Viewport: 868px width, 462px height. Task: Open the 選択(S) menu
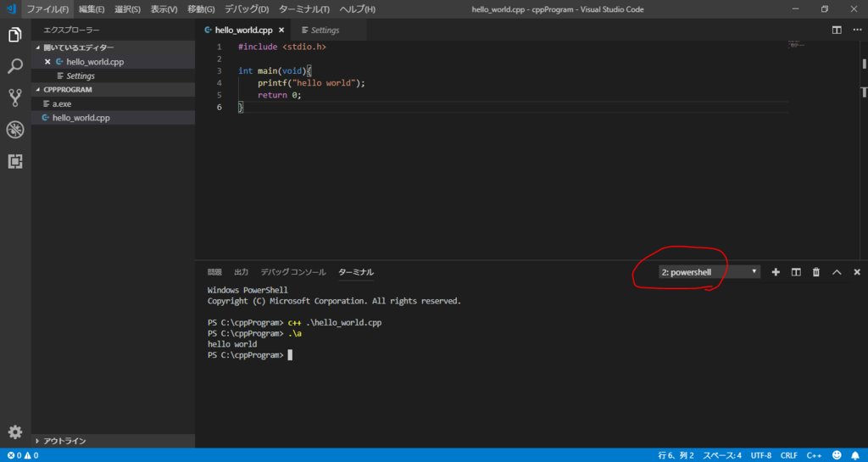tap(127, 9)
